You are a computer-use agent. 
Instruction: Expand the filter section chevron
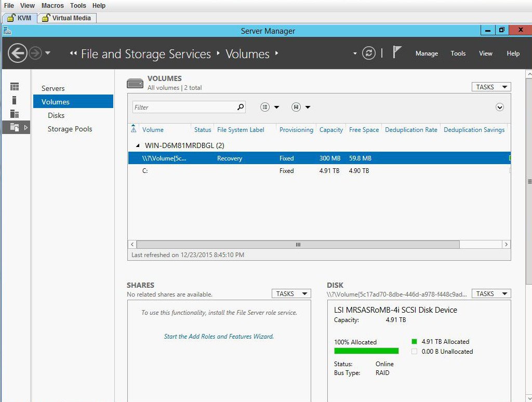(500, 107)
